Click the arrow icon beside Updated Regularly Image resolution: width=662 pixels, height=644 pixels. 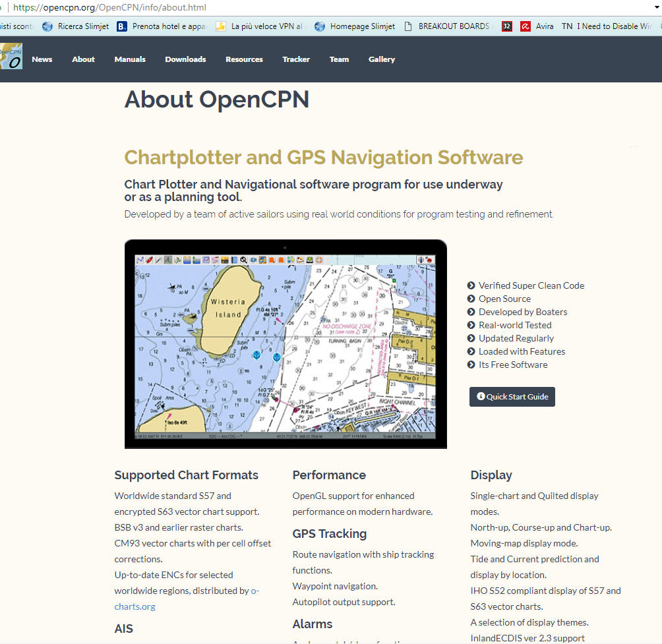pos(471,338)
